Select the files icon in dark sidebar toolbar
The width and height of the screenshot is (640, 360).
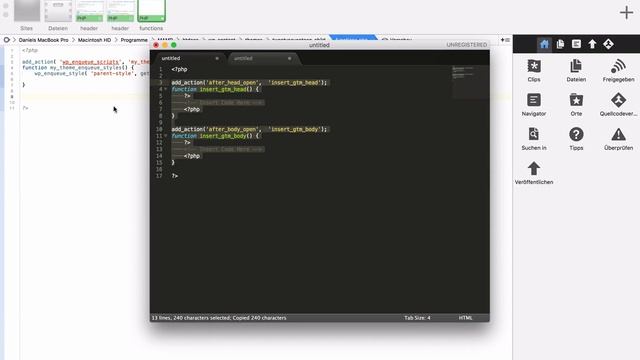560,44
